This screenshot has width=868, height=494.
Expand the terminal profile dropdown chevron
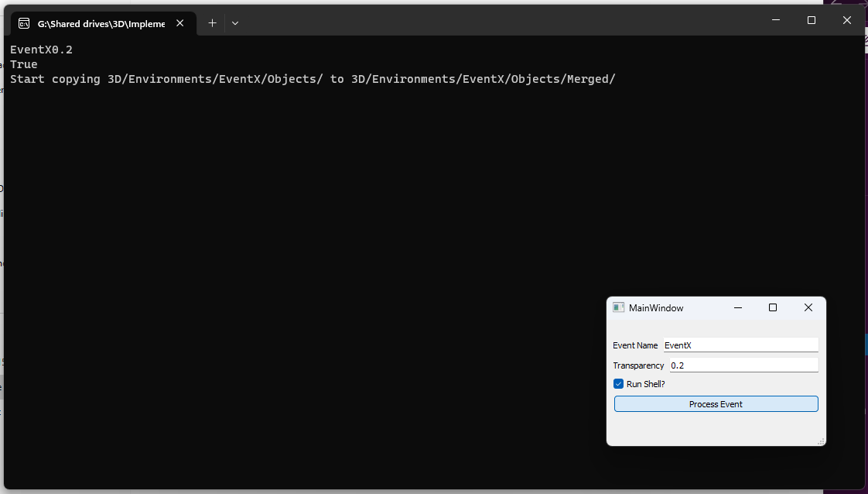[235, 23]
